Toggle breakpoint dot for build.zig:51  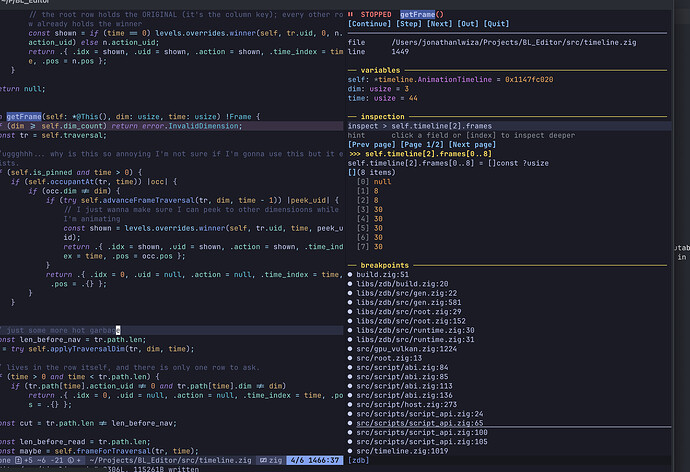tap(350, 274)
